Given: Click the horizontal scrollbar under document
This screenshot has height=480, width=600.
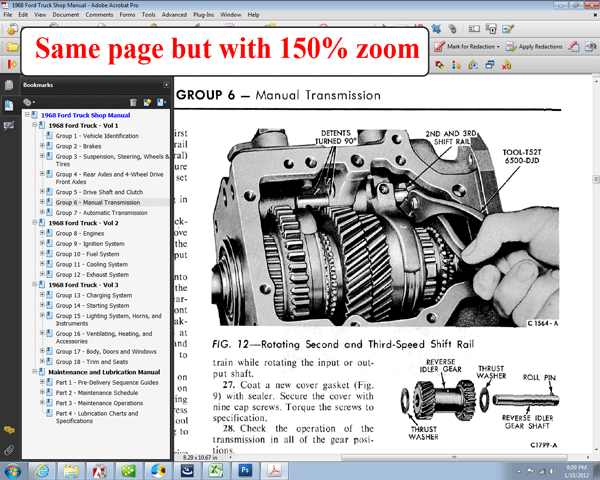Looking at the screenshot, I should 454,457.
